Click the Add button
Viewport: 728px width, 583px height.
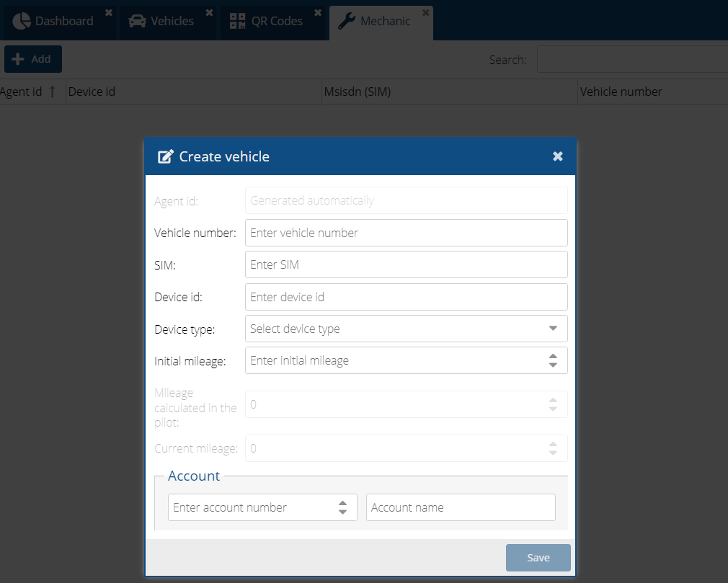pyautogui.click(x=32, y=59)
